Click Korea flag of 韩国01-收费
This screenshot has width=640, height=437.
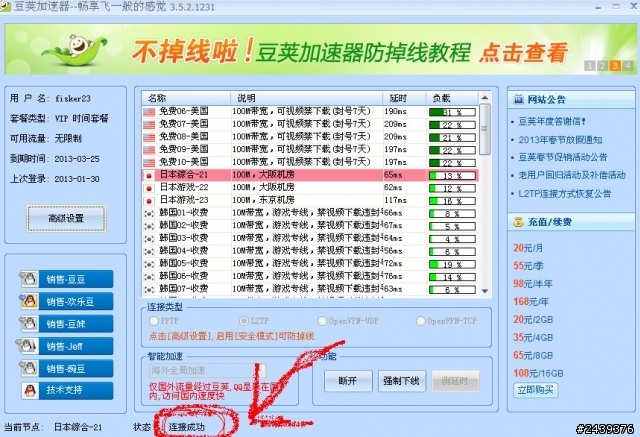coord(149,213)
